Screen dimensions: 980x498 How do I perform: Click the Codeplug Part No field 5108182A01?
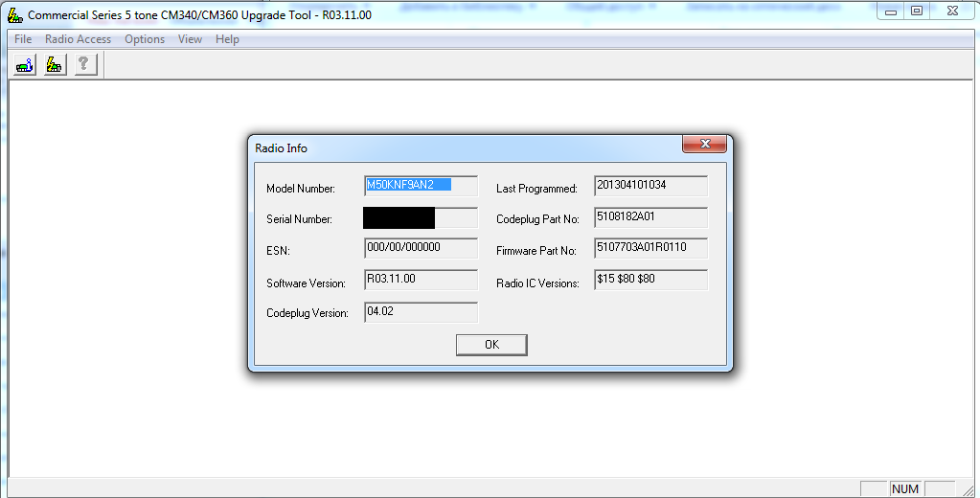(650, 217)
